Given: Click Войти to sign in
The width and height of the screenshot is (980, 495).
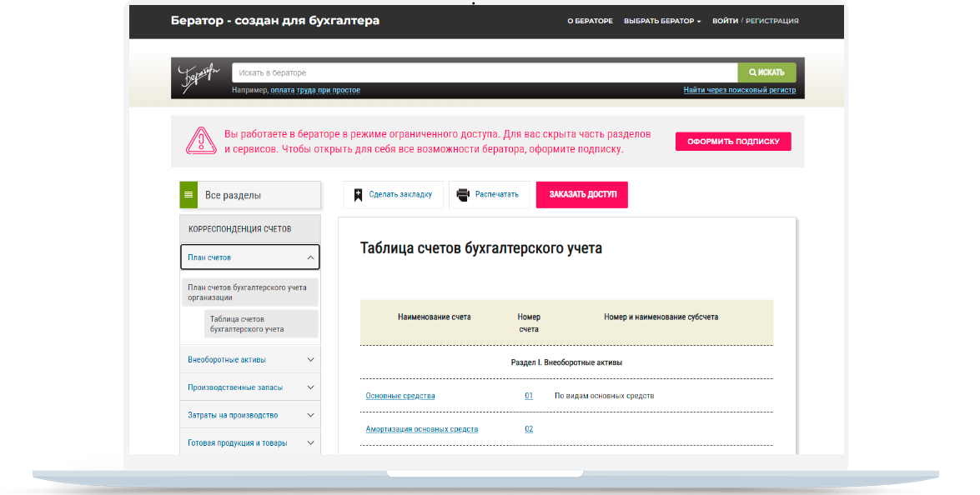Looking at the screenshot, I should [x=725, y=21].
